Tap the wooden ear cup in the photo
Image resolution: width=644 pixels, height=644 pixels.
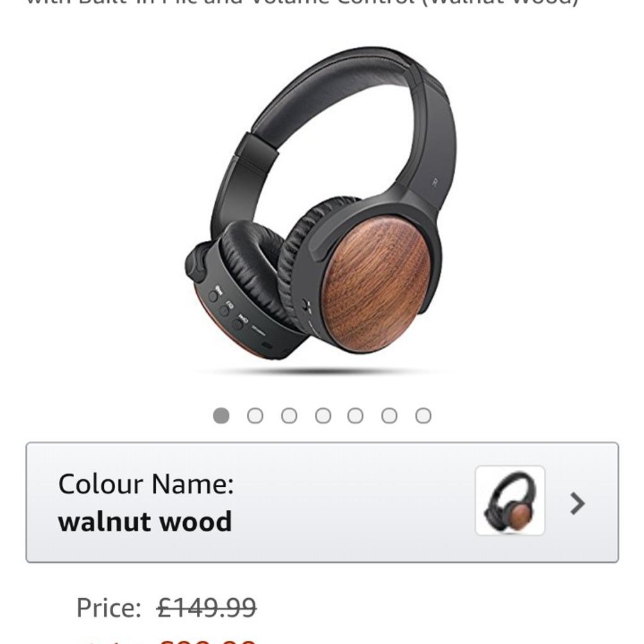[x=376, y=284]
